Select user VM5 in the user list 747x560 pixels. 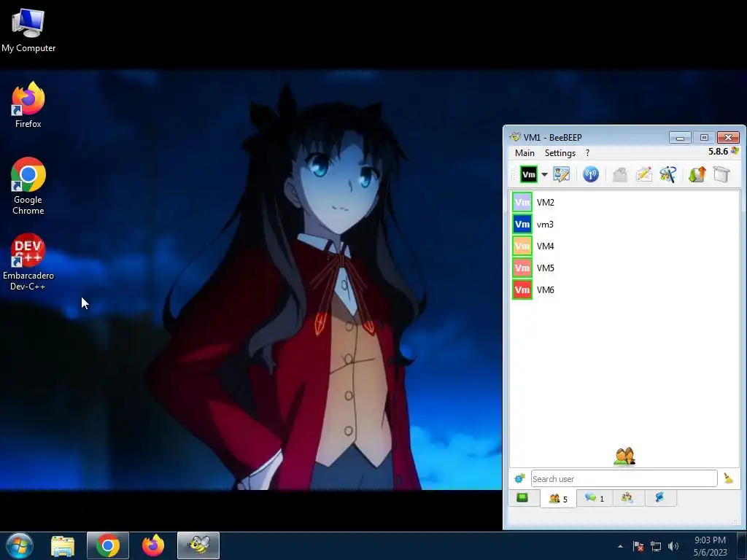625,268
